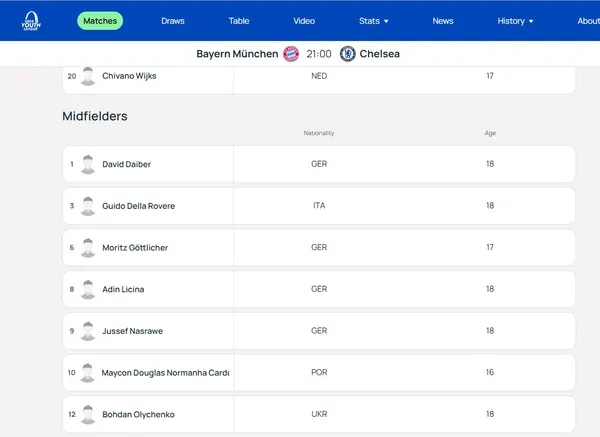Click Adin Licina's player avatar
Viewport: 600px width, 437px height.
point(88,289)
